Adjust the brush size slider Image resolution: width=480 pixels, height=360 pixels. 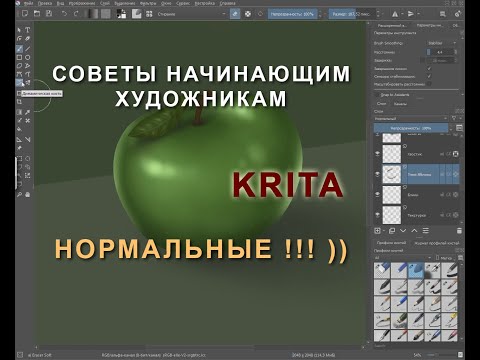[x=352, y=14]
